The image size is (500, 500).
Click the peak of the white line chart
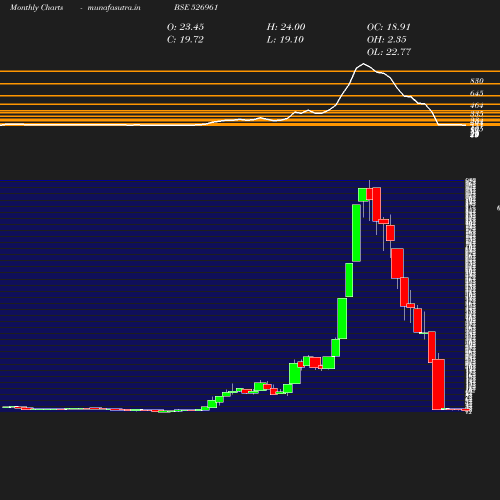[x=363, y=64]
